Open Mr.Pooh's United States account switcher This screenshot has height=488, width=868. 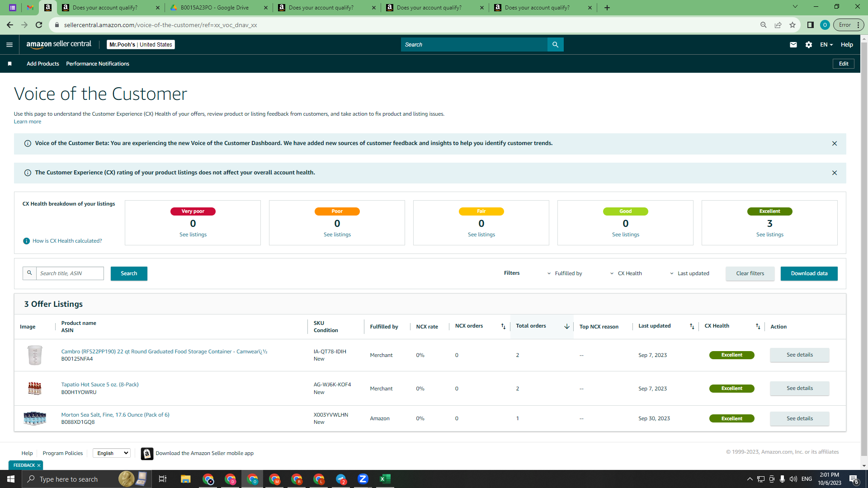(x=141, y=45)
